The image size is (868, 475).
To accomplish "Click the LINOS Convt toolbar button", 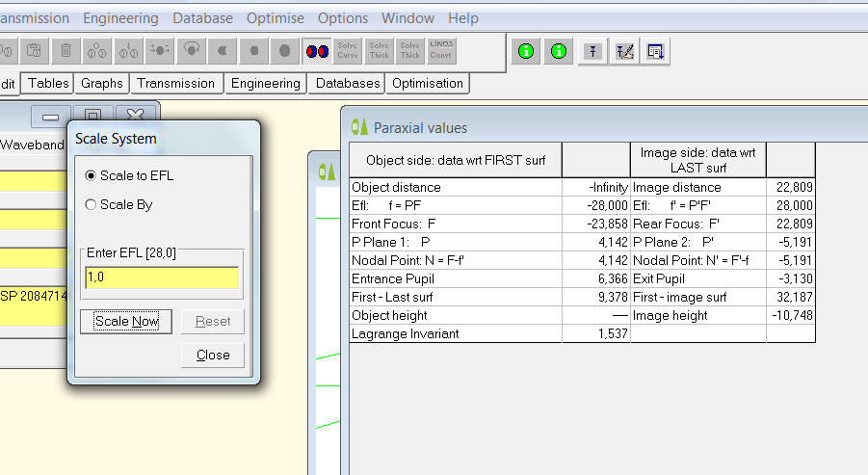I will click(x=441, y=50).
